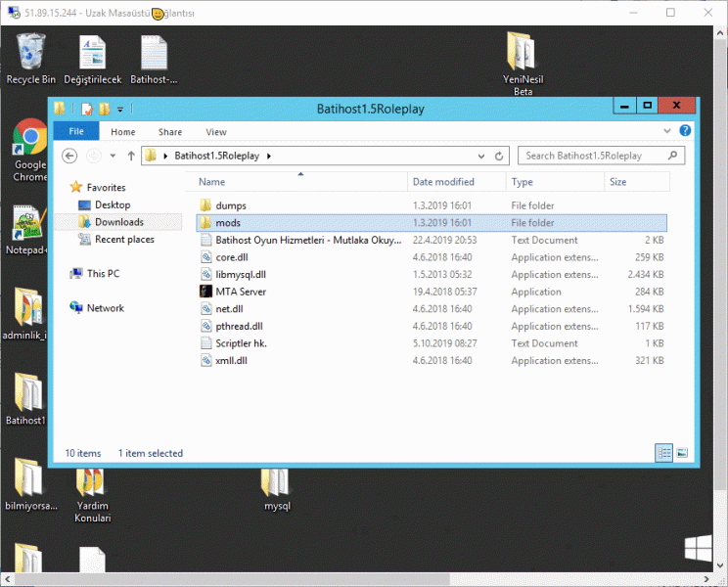Select Desktop under Favorites
Screen dimensions: 728x587
(104, 204)
